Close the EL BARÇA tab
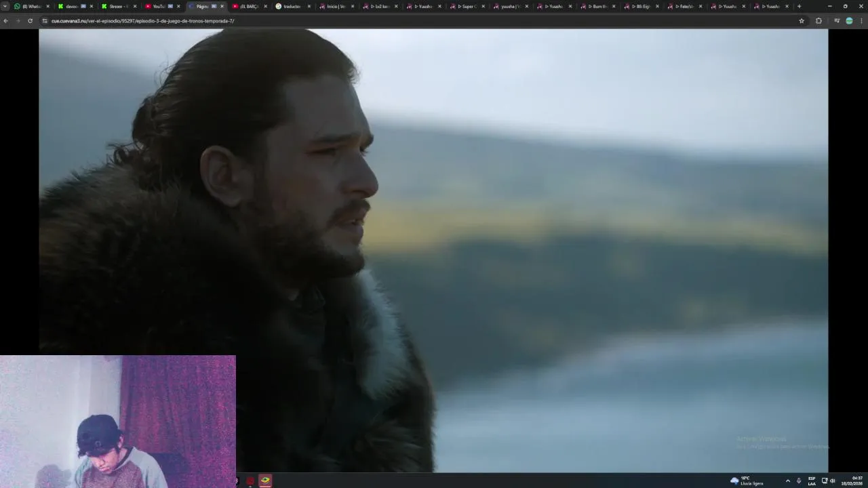 (265, 6)
